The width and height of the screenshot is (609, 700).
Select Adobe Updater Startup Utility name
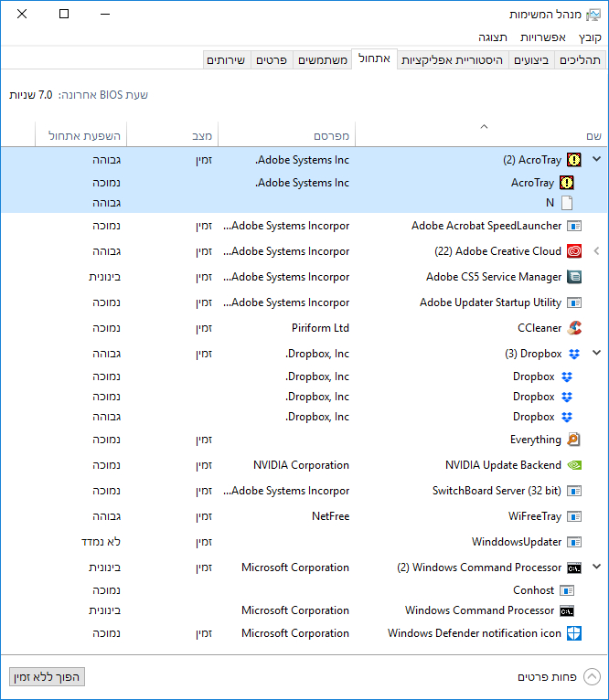490,302
